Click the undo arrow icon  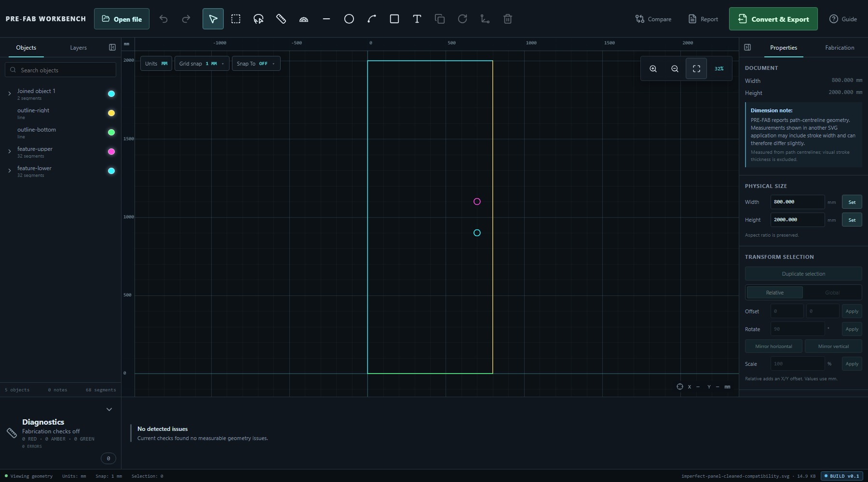[163, 19]
